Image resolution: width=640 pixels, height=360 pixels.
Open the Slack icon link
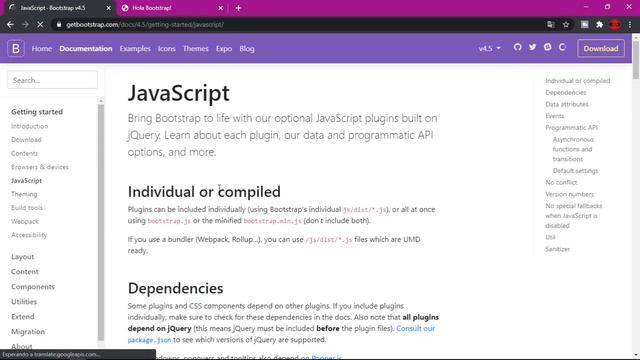[548, 47]
